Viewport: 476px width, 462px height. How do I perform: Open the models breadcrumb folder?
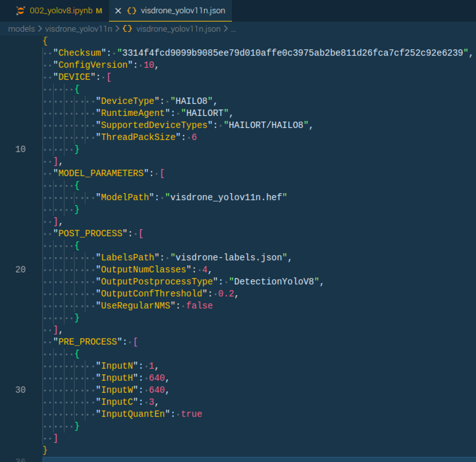click(21, 29)
